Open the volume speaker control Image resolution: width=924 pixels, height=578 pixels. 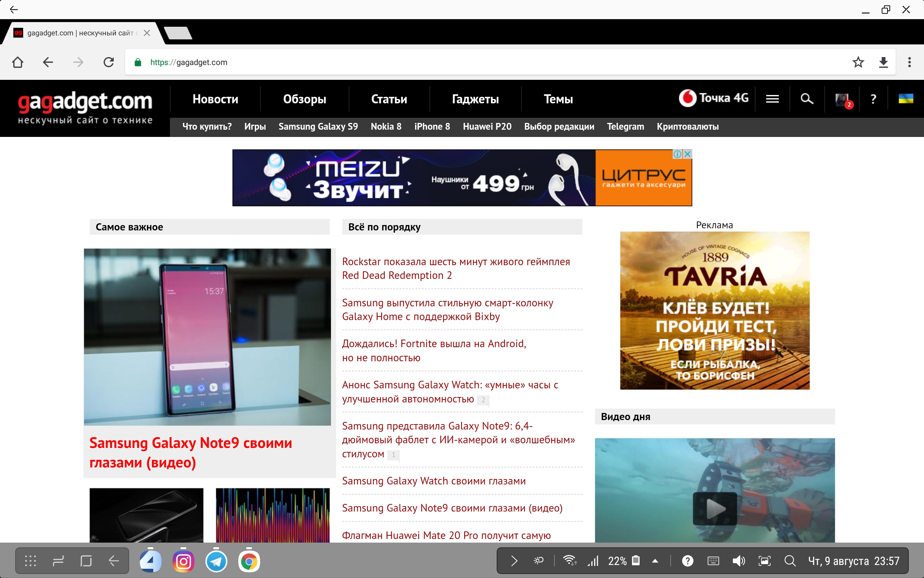coord(738,561)
